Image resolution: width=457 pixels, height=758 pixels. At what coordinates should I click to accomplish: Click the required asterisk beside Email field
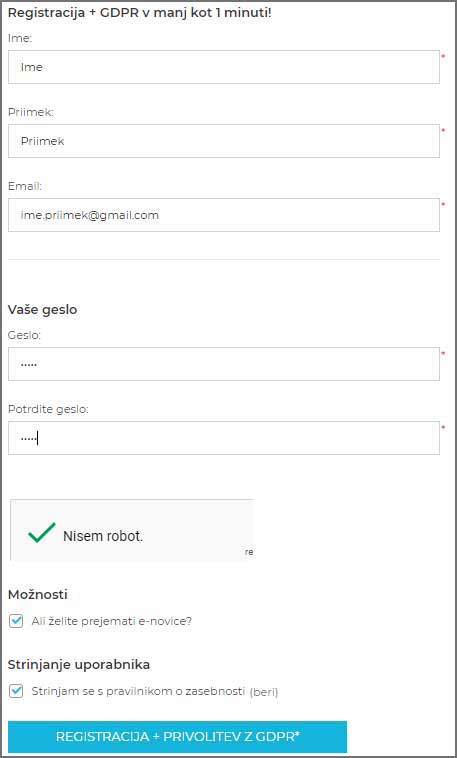443,205
